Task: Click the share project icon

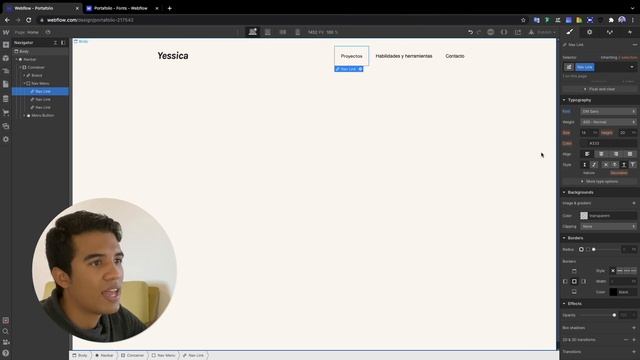Action: pyautogui.click(x=518, y=32)
